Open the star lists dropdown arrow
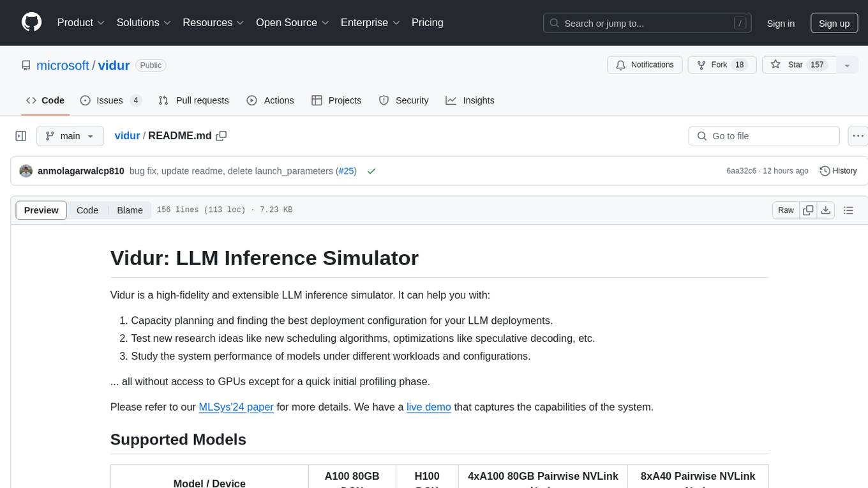Viewport: 868px width, 488px height. 847,65
